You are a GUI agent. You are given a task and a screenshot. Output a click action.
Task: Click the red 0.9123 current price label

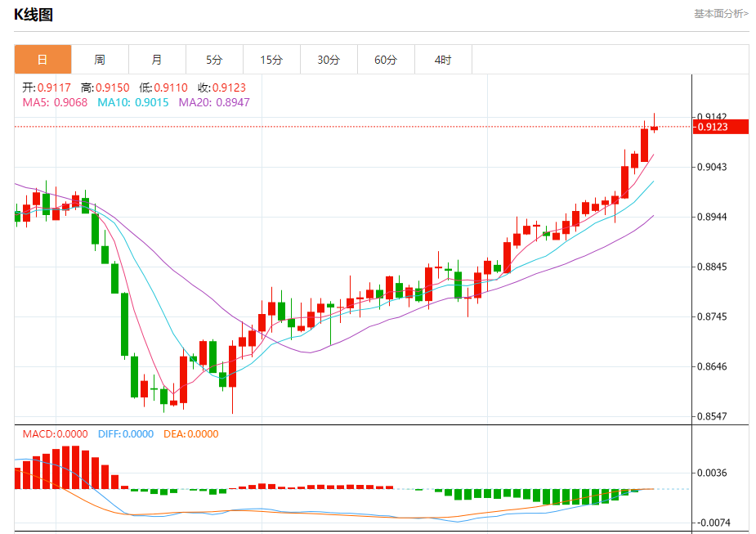(720, 127)
